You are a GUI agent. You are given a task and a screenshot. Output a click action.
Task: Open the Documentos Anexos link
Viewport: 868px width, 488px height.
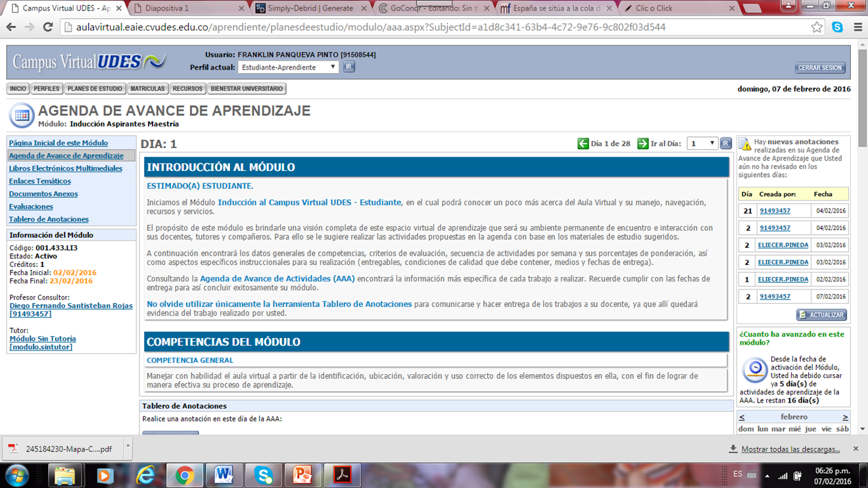coord(43,194)
